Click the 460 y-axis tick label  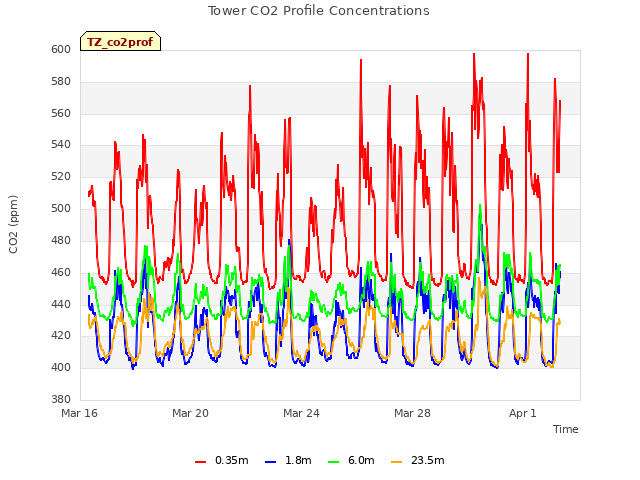(61, 272)
